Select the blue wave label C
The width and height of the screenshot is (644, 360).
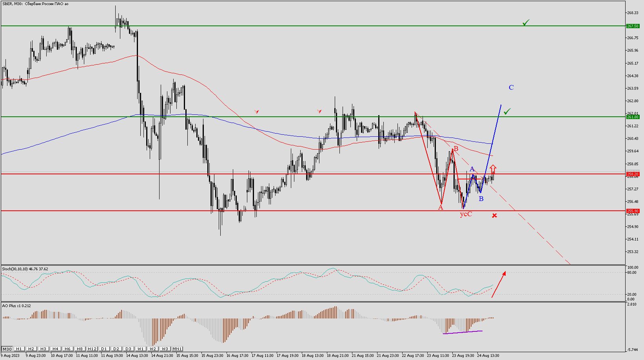coord(511,88)
